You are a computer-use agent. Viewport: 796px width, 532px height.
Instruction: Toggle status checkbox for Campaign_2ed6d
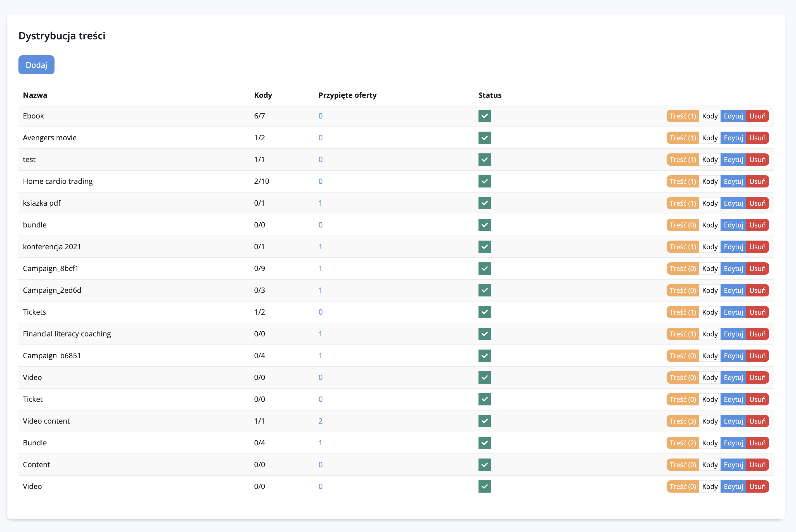(484, 290)
